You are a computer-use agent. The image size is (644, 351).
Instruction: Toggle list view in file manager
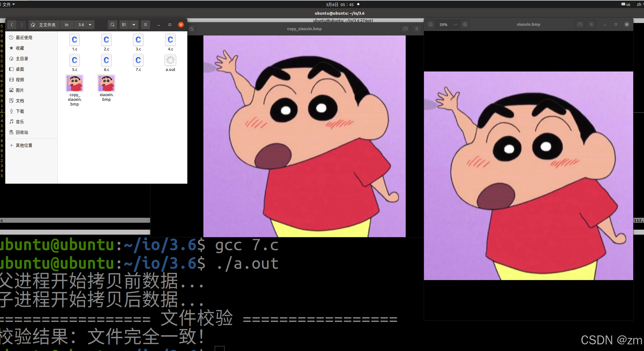click(124, 25)
